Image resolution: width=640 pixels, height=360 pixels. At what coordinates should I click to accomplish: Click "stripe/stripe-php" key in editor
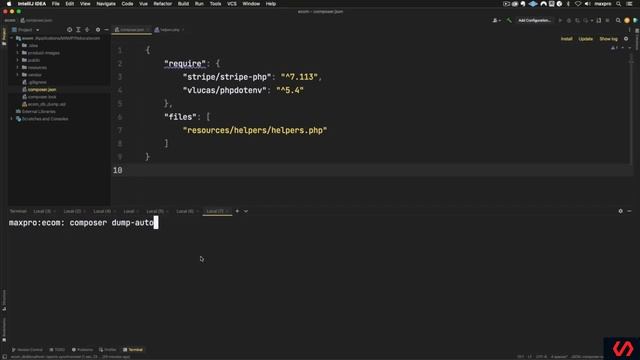[x=227, y=77]
